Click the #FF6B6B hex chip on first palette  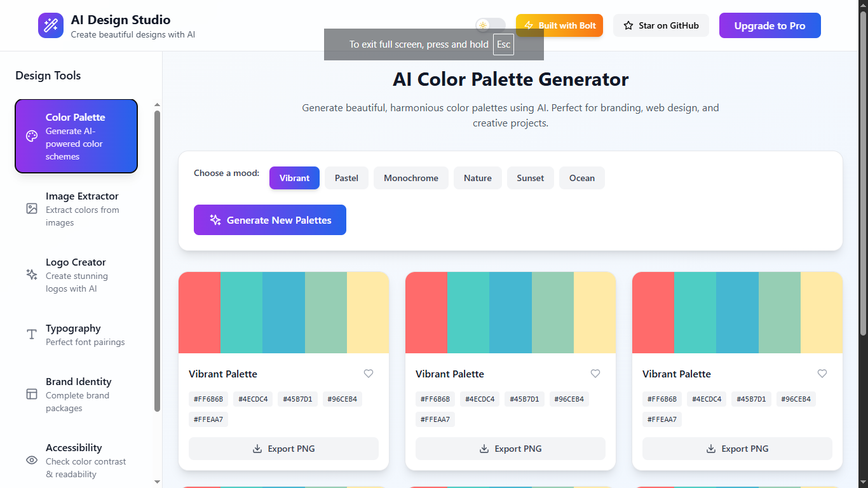(x=208, y=398)
